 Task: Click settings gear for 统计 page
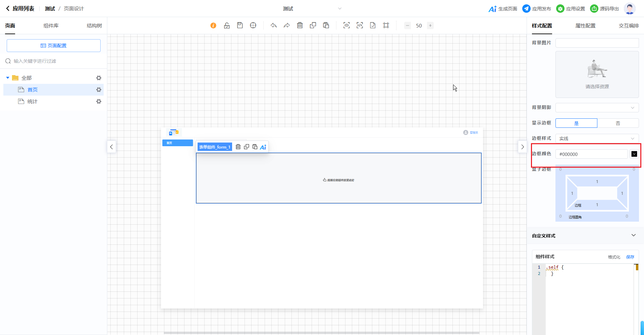click(x=99, y=101)
